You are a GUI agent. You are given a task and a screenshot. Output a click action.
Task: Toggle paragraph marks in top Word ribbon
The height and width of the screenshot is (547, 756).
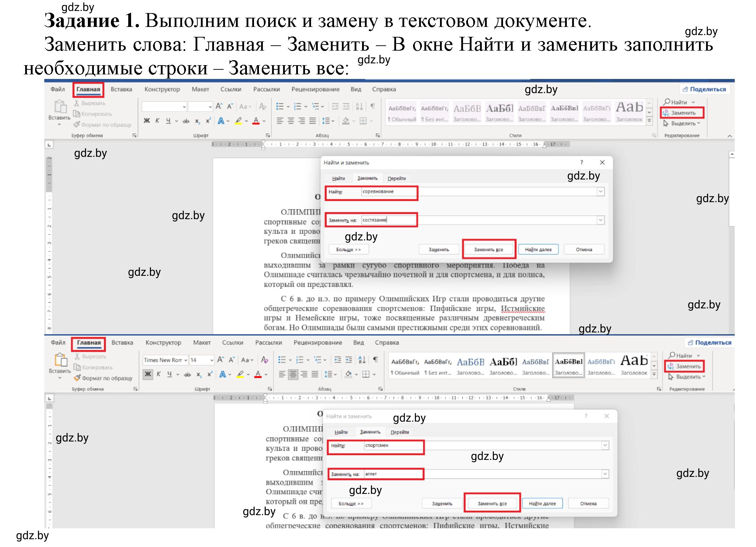372,106
